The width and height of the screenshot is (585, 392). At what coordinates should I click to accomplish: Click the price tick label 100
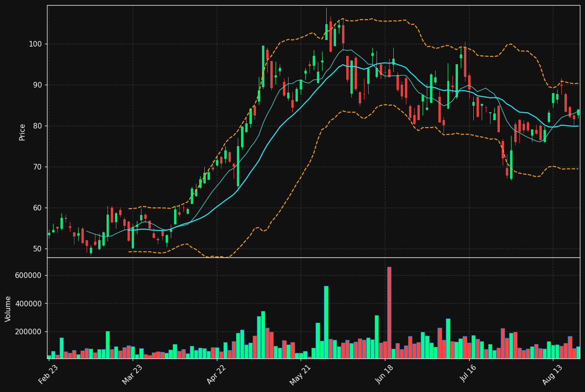35,44
